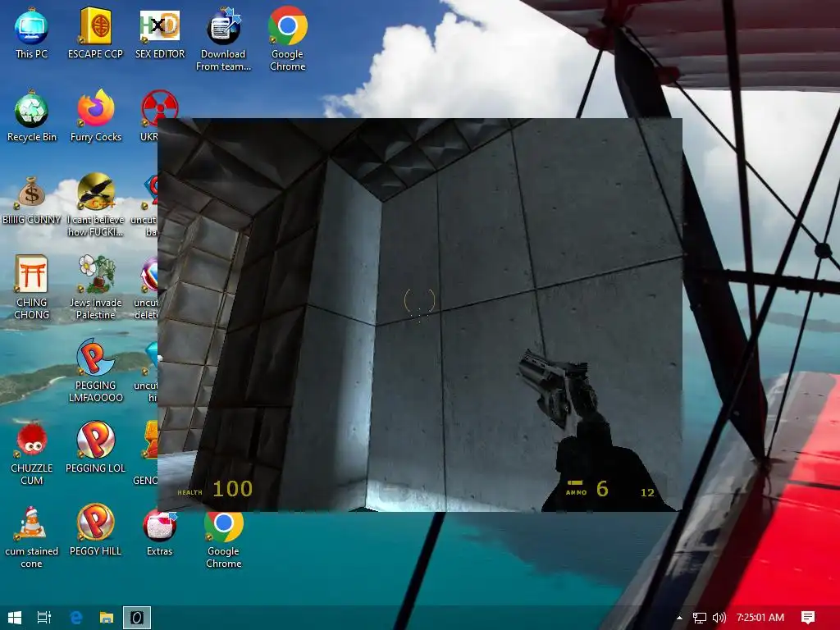Click the reserve ammo 12 in game

point(648,492)
